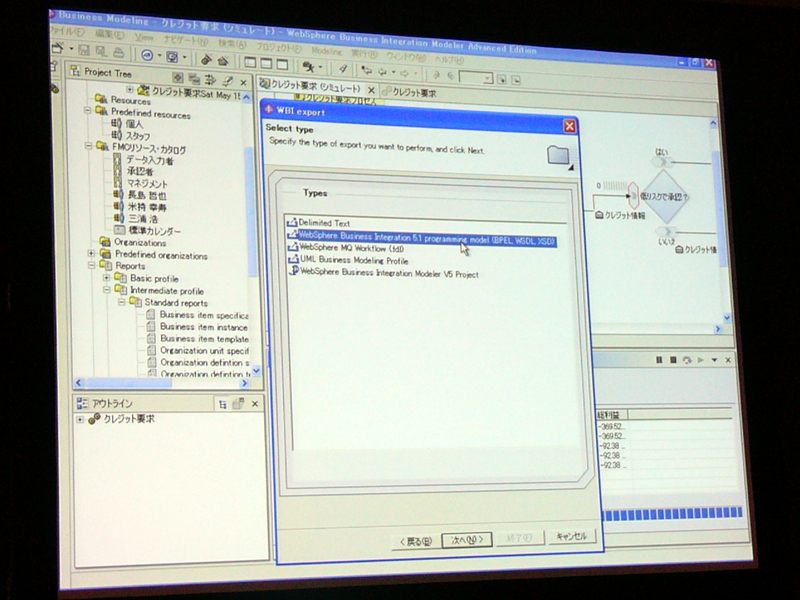Image resolution: width=800 pixels, height=600 pixels.
Task: Collapse the Intermediate profile tree node
Action: coord(107,289)
